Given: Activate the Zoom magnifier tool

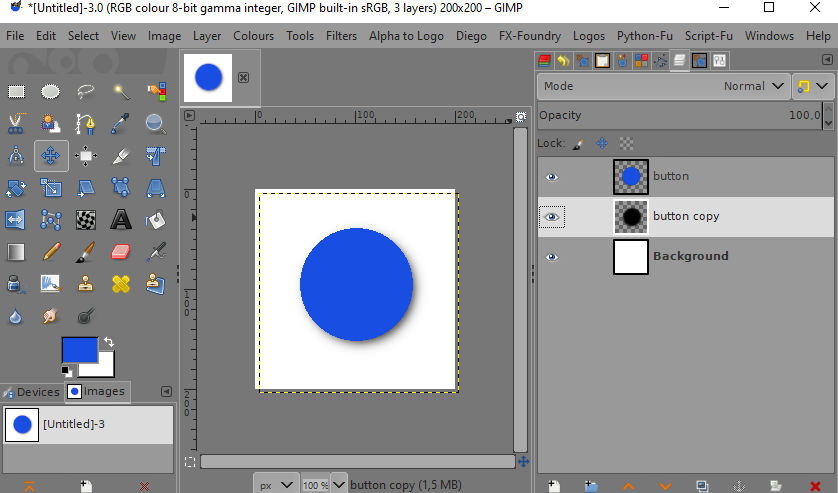Looking at the screenshot, I should [x=155, y=124].
